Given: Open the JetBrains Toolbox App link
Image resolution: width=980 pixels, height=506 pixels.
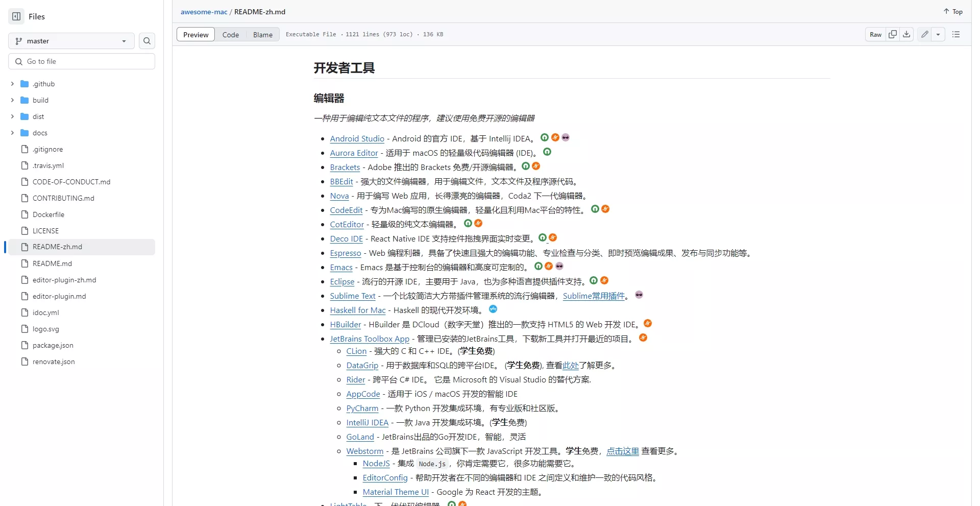Looking at the screenshot, I should point(370,339).
